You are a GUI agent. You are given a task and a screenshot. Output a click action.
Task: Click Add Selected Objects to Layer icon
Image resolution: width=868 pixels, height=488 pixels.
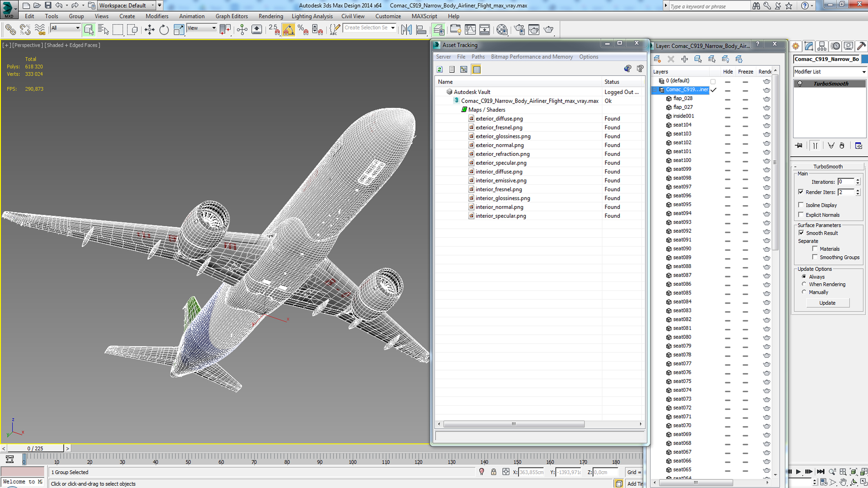click(x=684, y=59)
